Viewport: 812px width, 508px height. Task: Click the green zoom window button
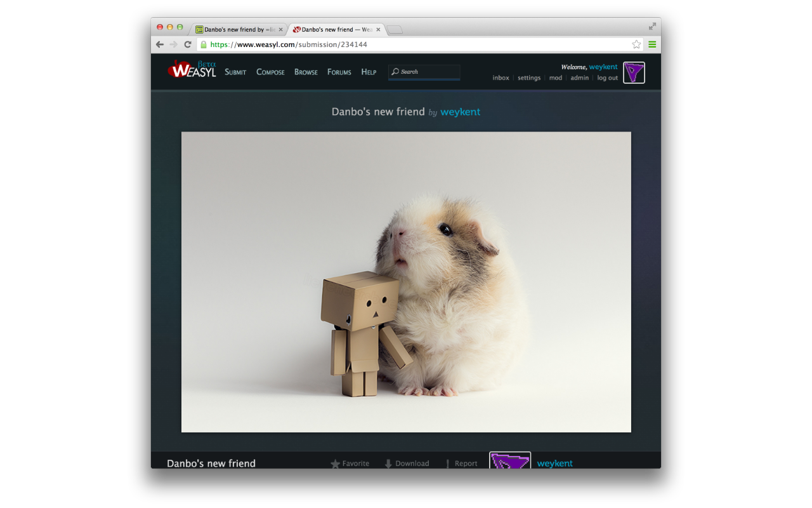tap(180, 27)
